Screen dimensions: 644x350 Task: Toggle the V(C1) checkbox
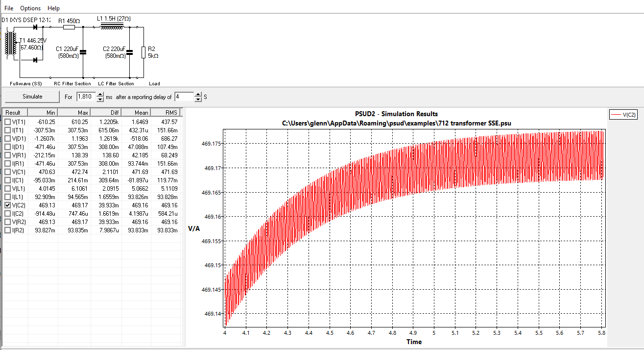7,172
